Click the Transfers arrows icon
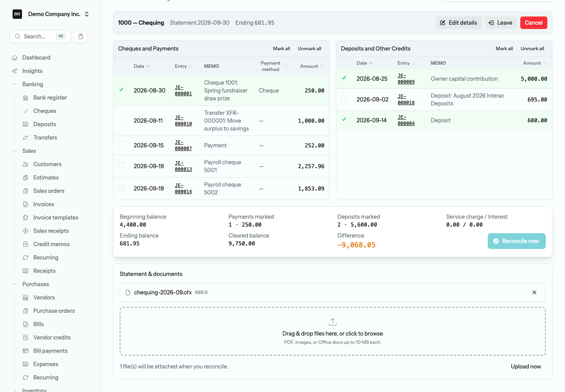 pyautogui.click(x=26, y=138)
